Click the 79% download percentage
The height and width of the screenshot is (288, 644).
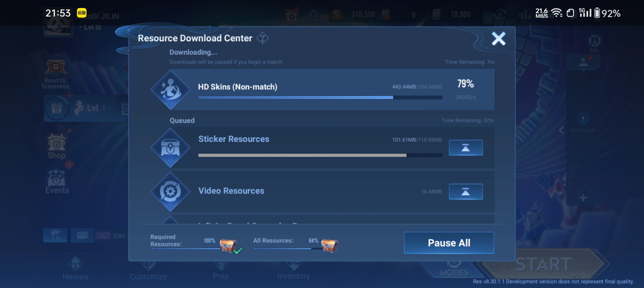466,84
